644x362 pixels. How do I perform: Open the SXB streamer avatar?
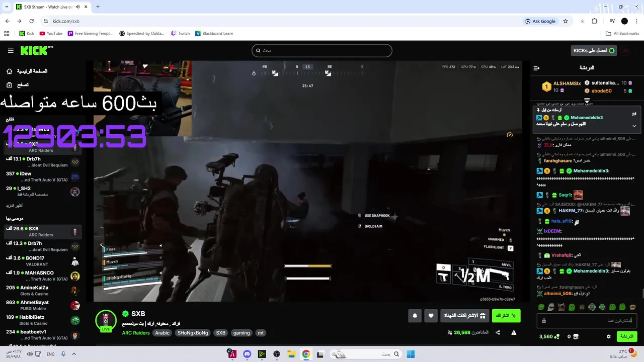[x=106, y=321]
